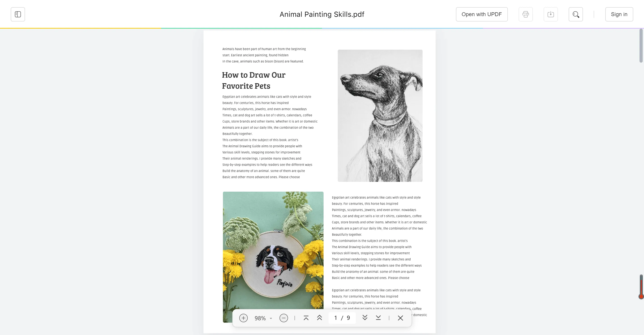Screen dimensions: 644x335
Task: Navigate to next page using arrow icon
Action: (364, 318)
